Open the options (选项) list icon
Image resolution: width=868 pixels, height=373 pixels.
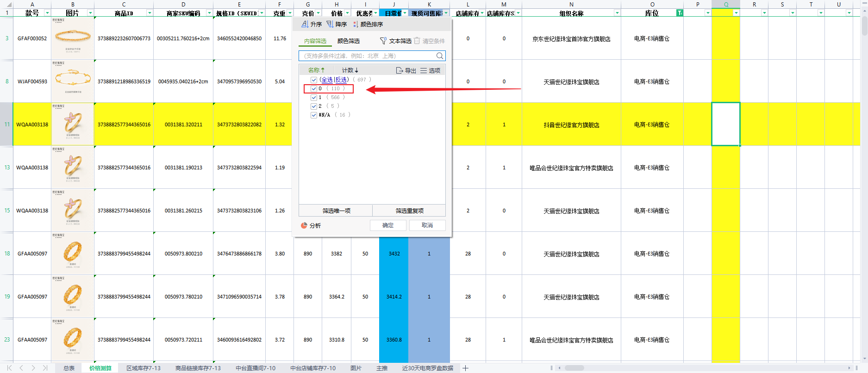tap(423, 70)
